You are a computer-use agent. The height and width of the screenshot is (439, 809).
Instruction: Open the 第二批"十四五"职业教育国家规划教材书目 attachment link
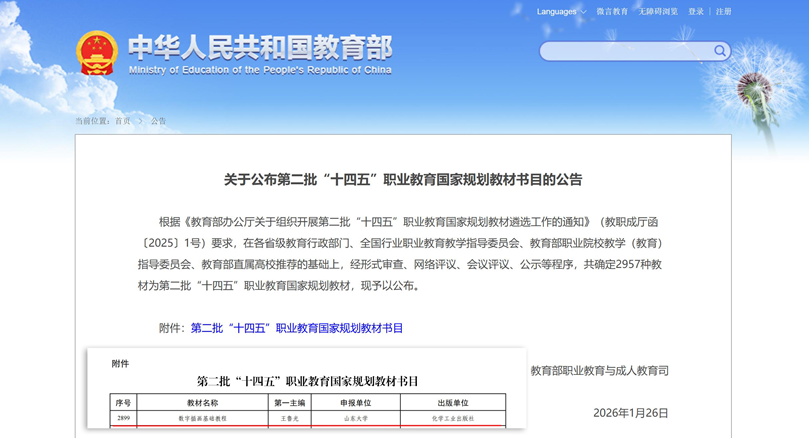(297, 328)
